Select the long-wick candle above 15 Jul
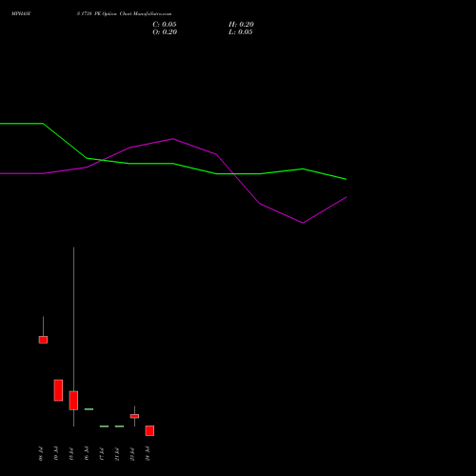This screenshot has width=476, height=476. coord(73,400)
